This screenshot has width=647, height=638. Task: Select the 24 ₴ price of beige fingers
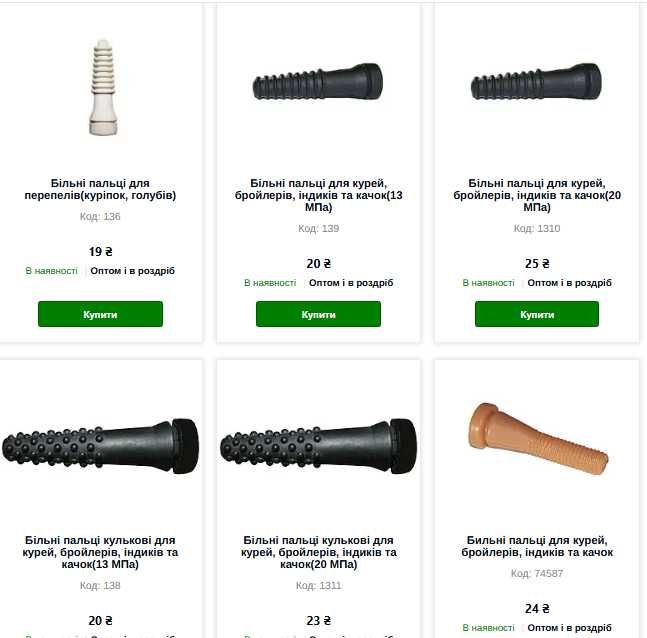(537, 609)
